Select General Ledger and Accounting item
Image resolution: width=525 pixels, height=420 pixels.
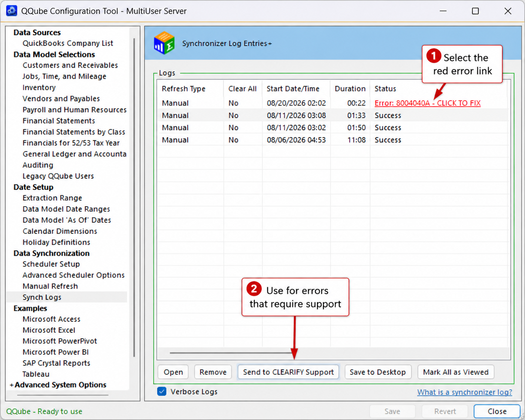point(75,154)
